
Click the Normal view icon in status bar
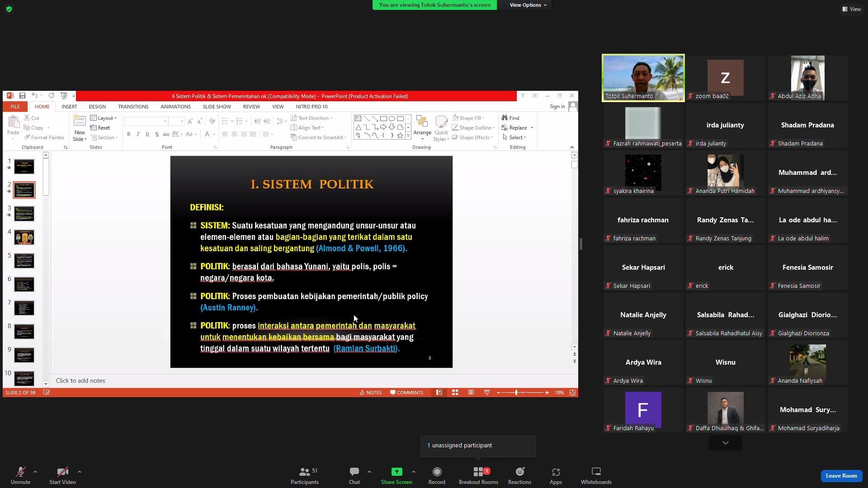click(x=439, y=393)
